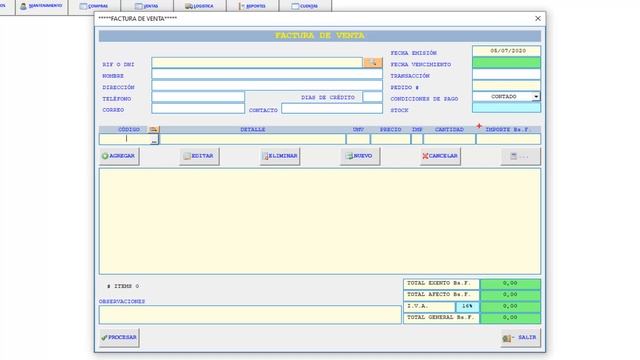Click the CANCELAR button
Viewport: 640px width, 360px height.
click(x=440, y=156)
